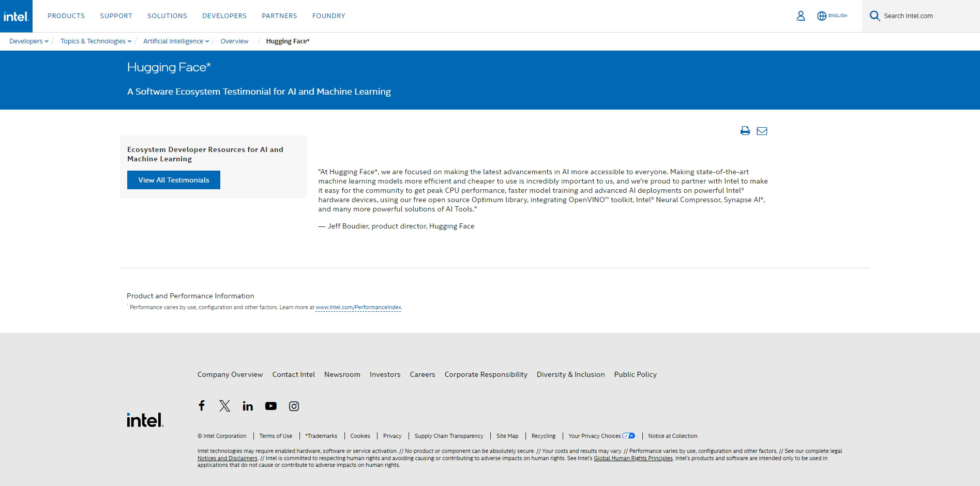The width and height of the screenshot is (980, 486).
Task: Open the user account sign-in icon
Action: coord(801,16)
